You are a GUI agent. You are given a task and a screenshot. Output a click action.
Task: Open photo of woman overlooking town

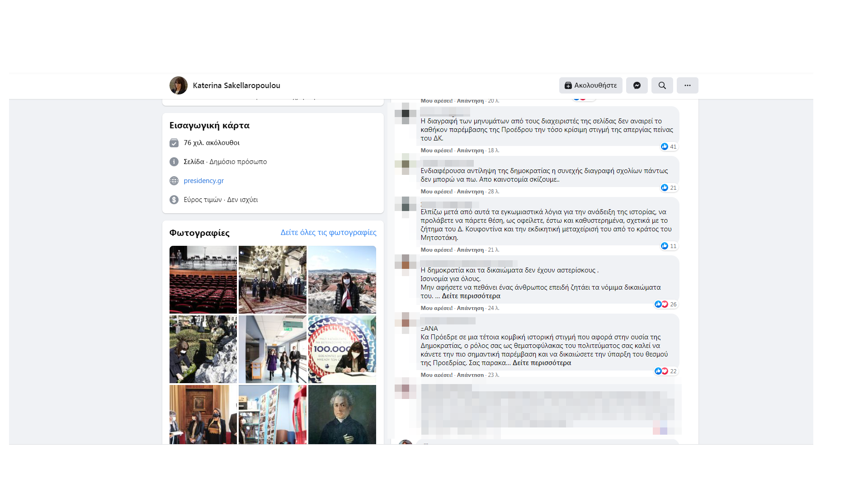click(x=342, y=280)
